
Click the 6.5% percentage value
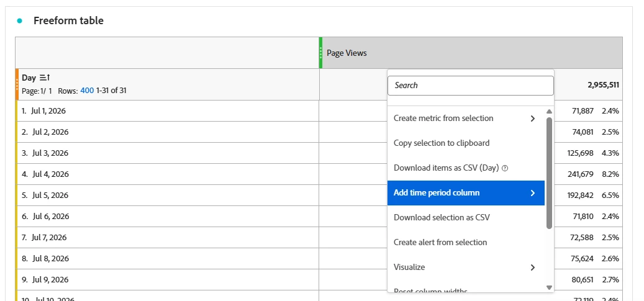point(610,195)
